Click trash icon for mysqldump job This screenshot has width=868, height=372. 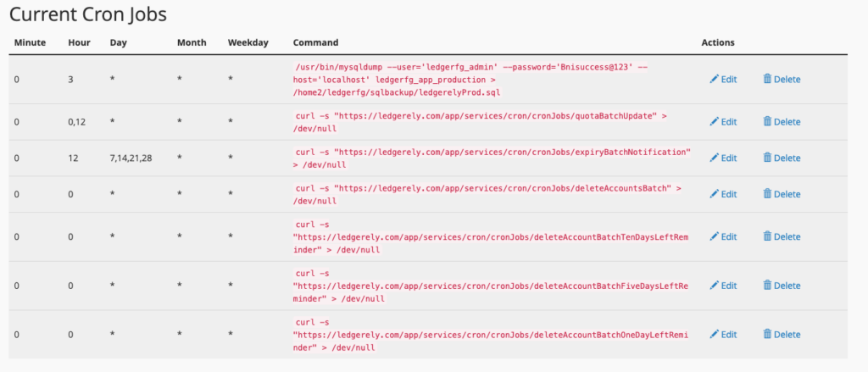(x=767, y=79)
